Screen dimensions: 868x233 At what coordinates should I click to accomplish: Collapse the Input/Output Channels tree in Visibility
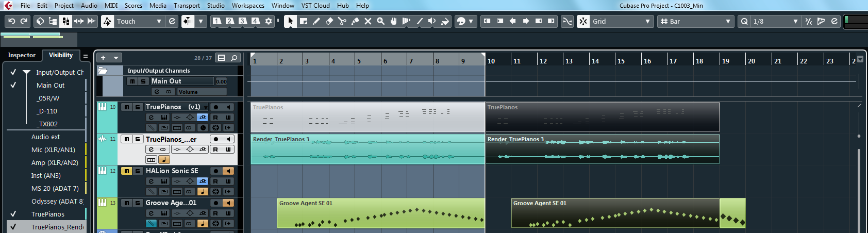tap(26, 72)
